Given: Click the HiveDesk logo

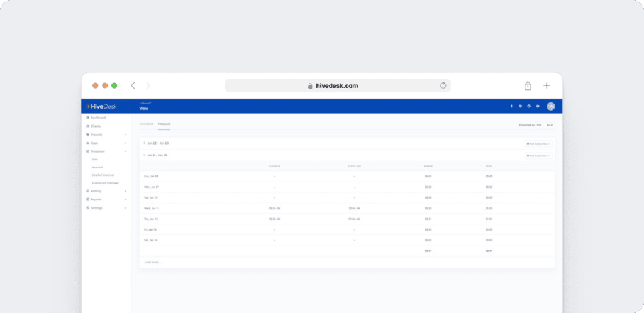Looking at the screenshot, I should point(102,106).
